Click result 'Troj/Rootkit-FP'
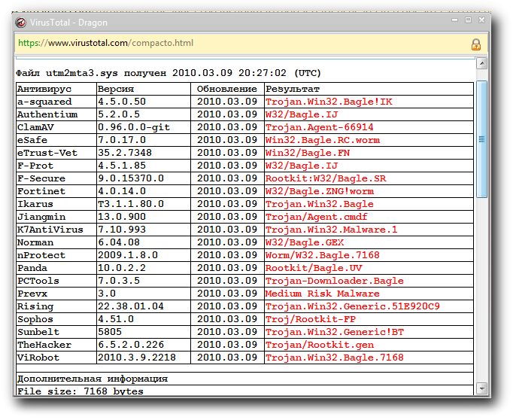 point(311,319)
